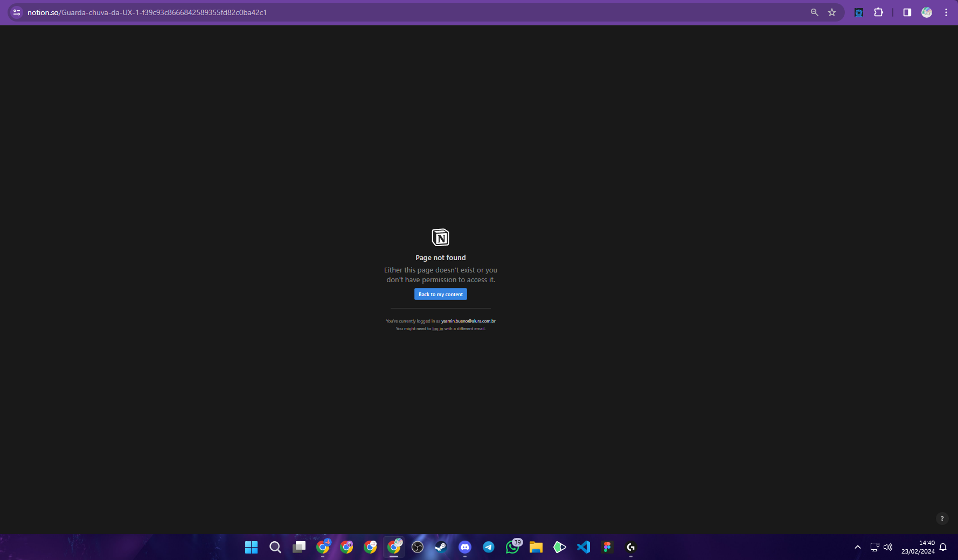The height and width of the screenshot is (560, 958).
Task: Switch to the active Chrome window icon
Action: [394, 547]
